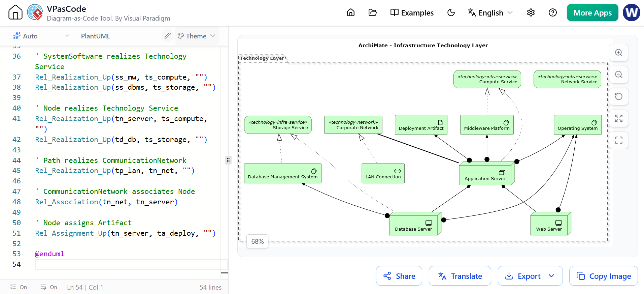Click the editor scrollbar thumb at the bottom
This screenshot has width=644, height=294.
(225, 273)
